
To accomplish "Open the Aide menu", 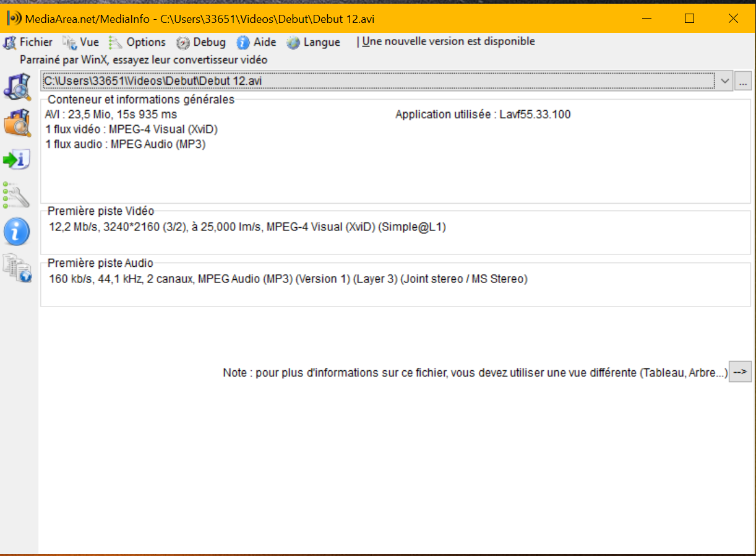I will click(x=265, y=42).
